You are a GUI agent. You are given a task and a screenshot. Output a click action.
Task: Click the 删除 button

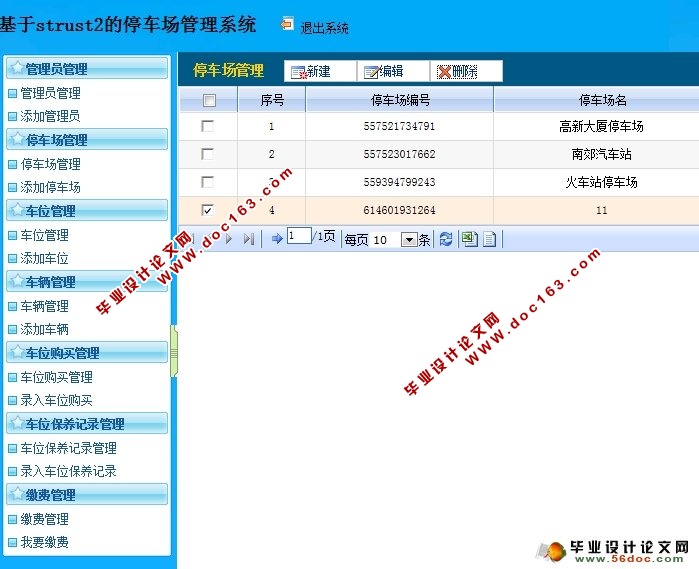[x=466, y=71]
